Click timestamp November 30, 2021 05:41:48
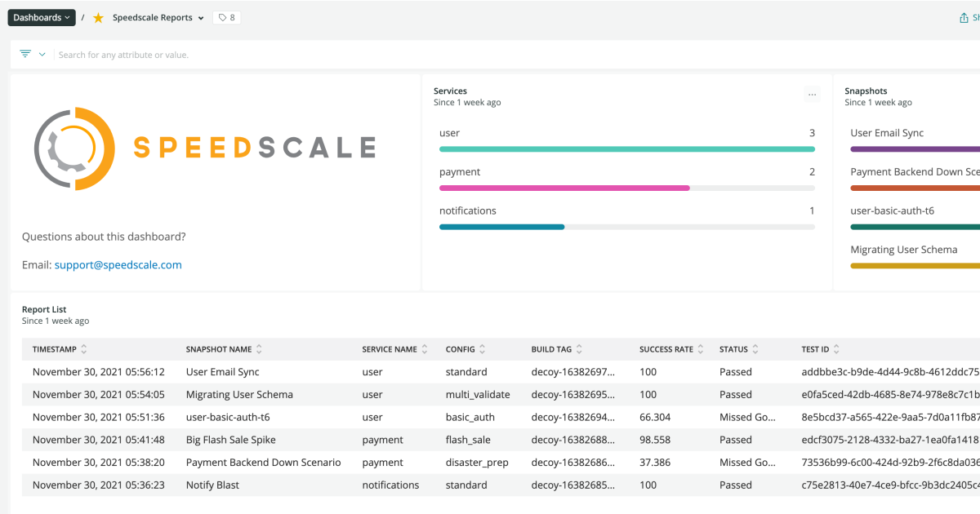The width and height of the screenshot is (980, 514). (x=99, y=440)
